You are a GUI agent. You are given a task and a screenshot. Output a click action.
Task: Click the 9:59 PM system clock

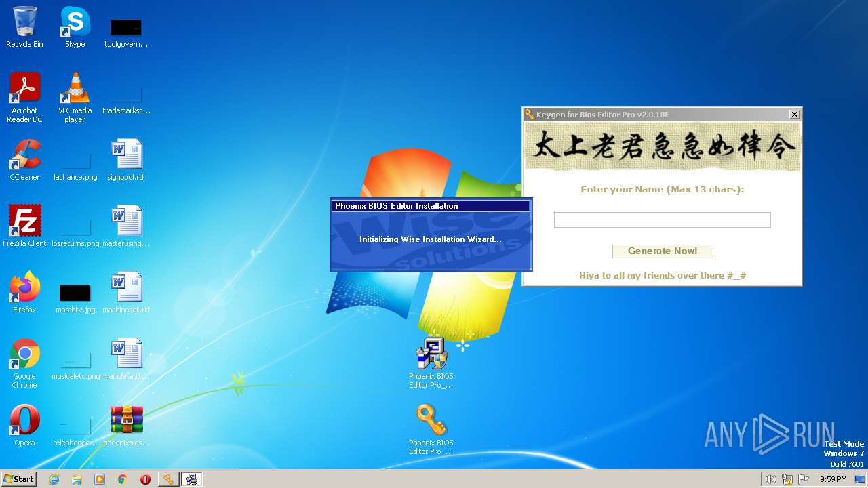tap(833, 479)
